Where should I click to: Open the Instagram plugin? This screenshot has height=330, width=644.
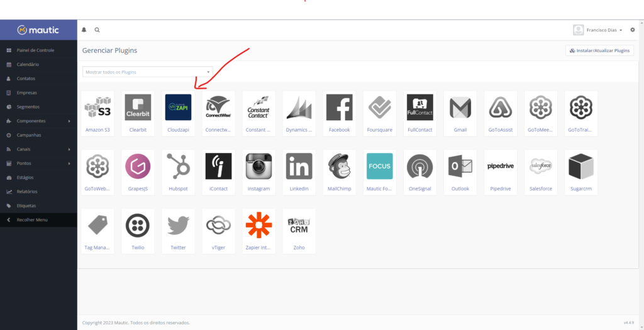pyautogui.click(x=258, y=173)
